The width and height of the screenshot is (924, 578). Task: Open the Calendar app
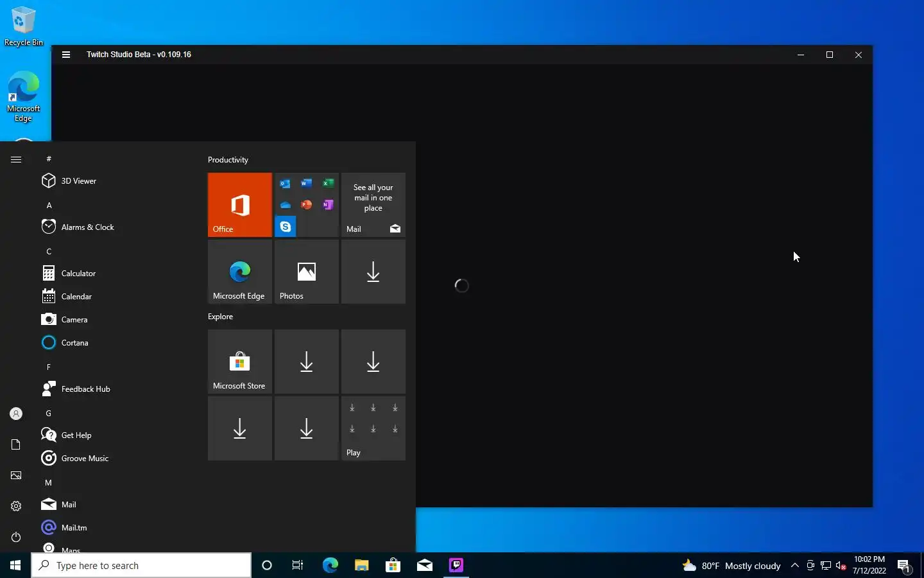click(x=114, y=297)
